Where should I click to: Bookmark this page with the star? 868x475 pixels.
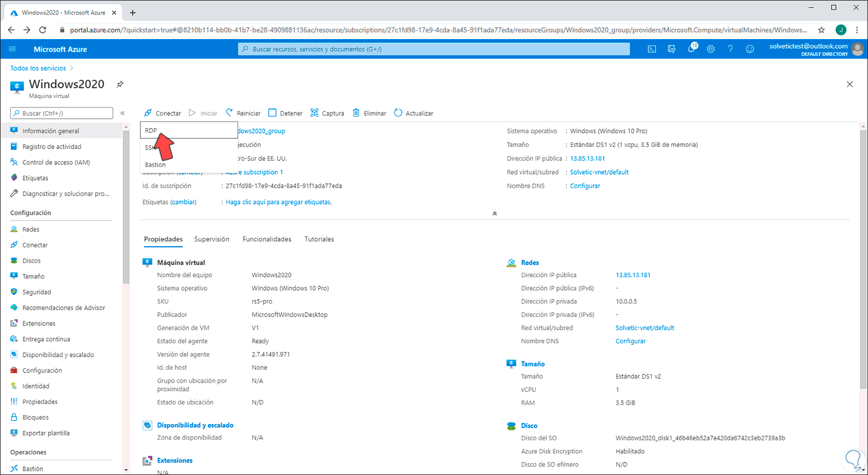[821, 30]
